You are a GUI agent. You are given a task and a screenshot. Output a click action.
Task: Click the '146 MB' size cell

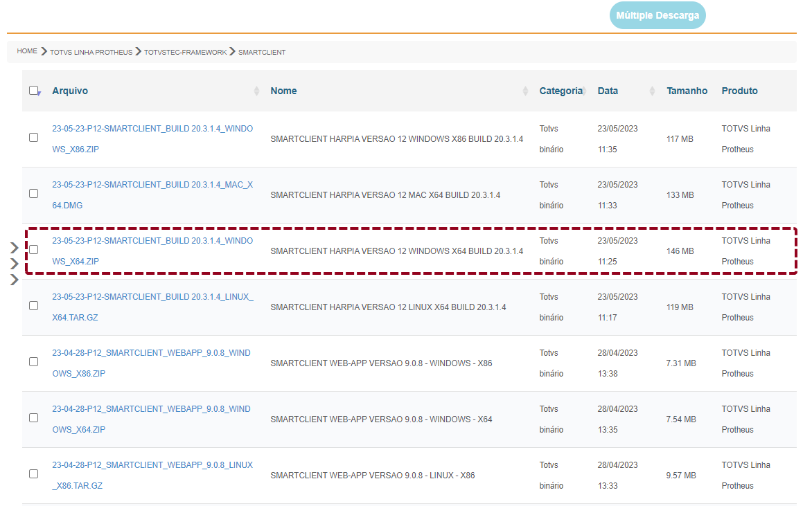680,251
